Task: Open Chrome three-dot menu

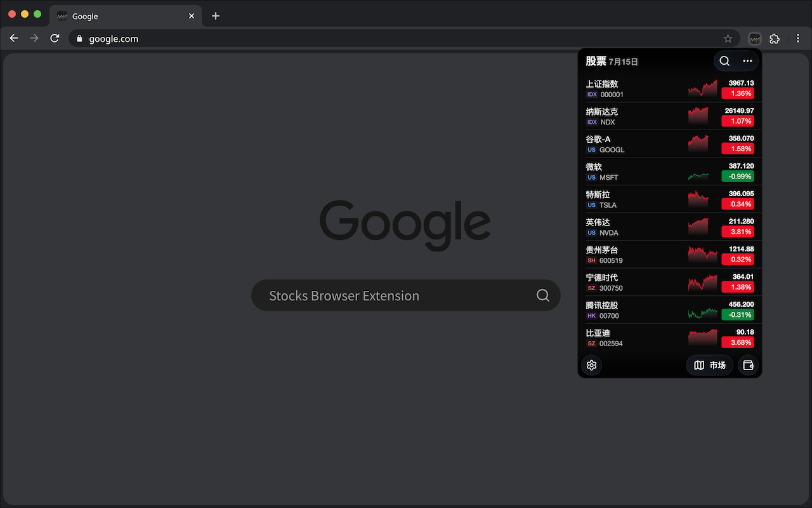Action: pyautogui.click(x=798, y=39)
